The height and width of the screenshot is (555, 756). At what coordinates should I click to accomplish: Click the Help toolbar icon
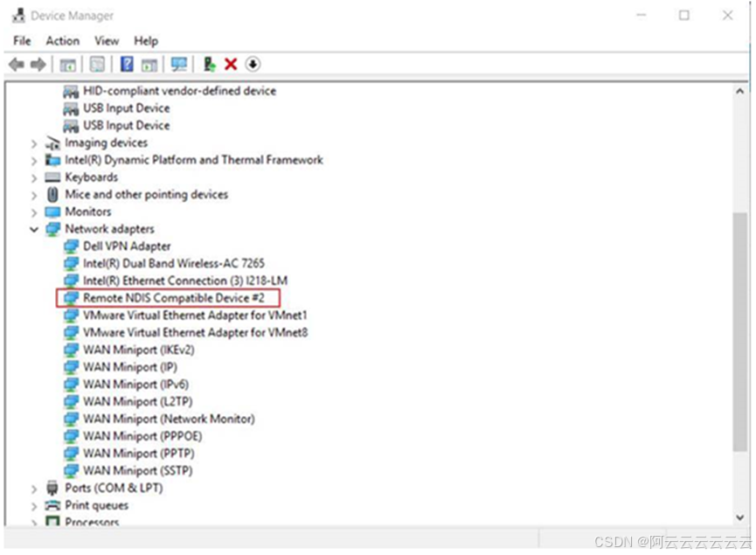pyautogui.click(x=125, y=64)
